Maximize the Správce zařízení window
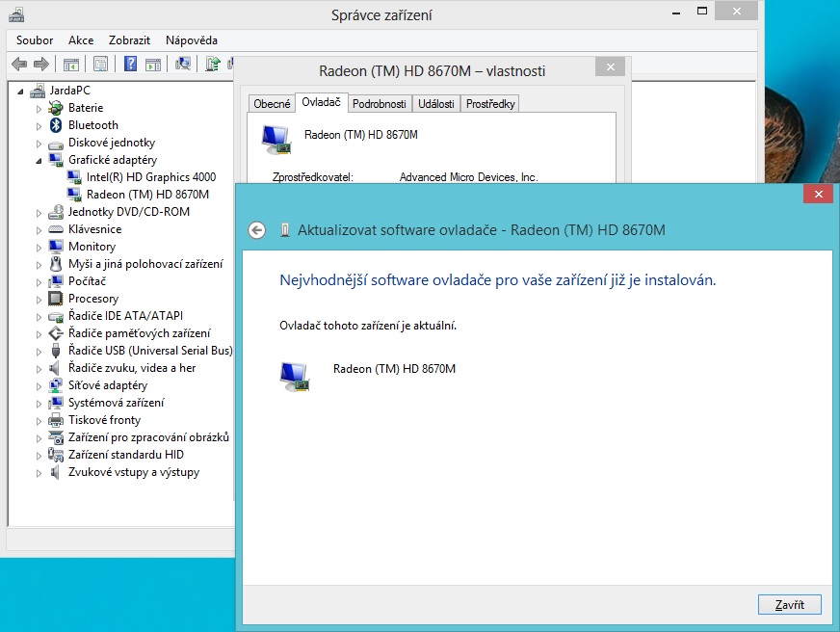This screenshot has width=840, height=632. click(x=702, y=12)
